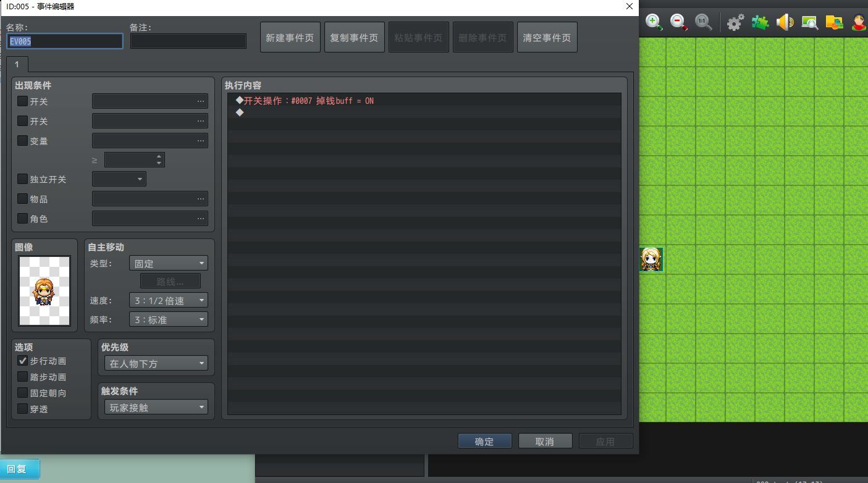This screenshot has height=483, width=868.
Task: Open the database gear icon
Action: coord(735,22)
